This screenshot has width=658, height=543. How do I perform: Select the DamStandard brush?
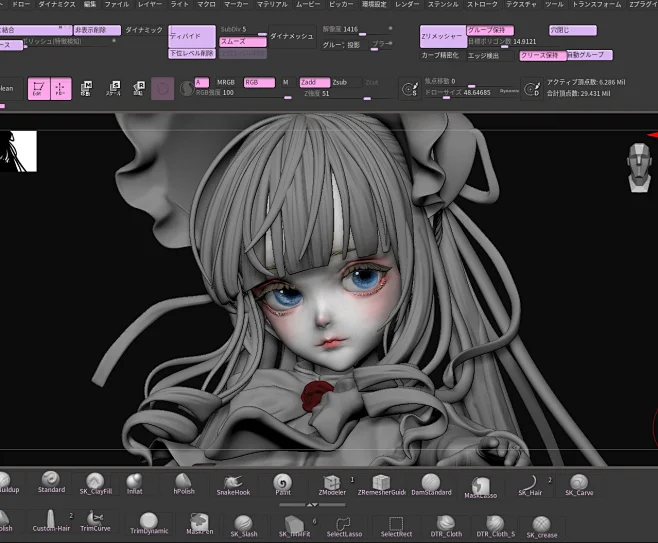click(x=431, y=484)
